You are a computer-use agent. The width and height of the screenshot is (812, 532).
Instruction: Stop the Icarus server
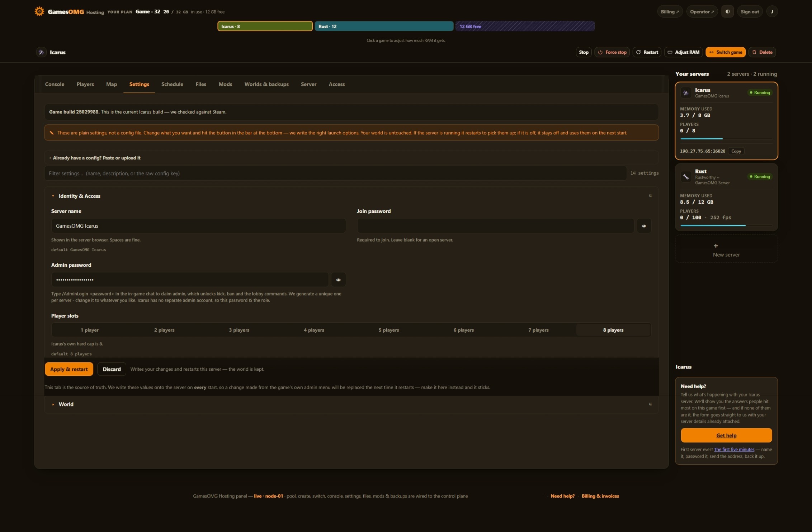(x=584, y=52)
